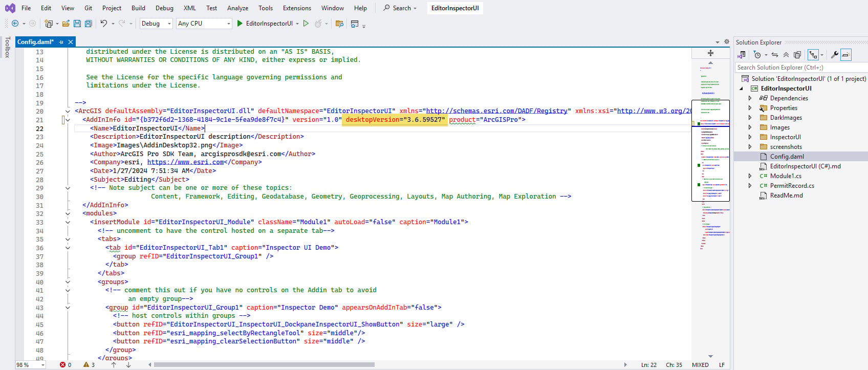The width and height of the screenshot is (868, 370).
Task: Click Collapse All icon in Solution Explorer
Action: pos(786,55)
